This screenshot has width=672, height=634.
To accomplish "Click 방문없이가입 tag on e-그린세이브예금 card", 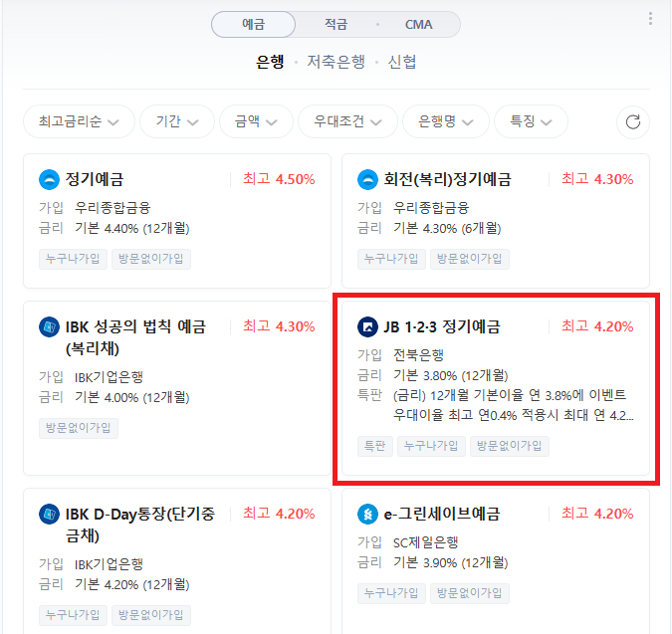I will (x=469, y=593).
